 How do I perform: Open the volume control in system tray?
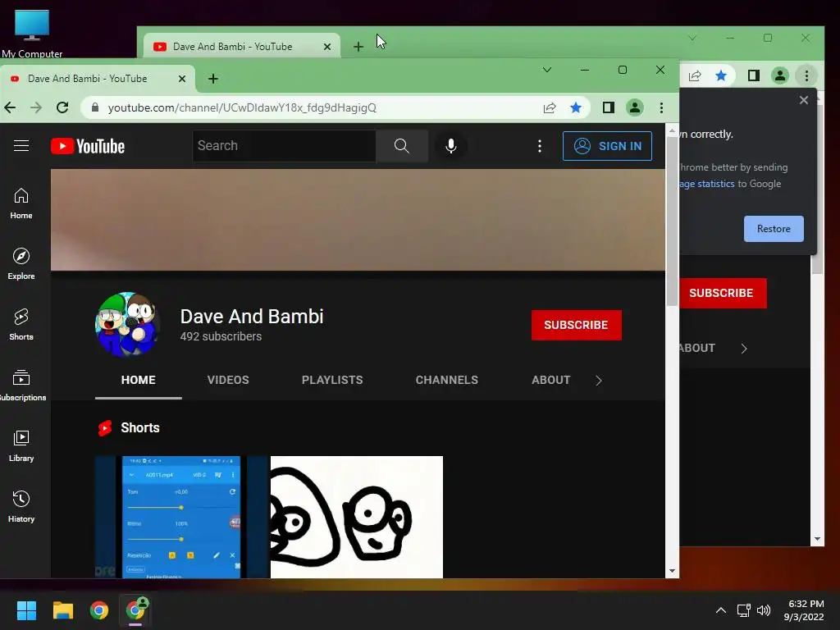click(x=764, y=610)
